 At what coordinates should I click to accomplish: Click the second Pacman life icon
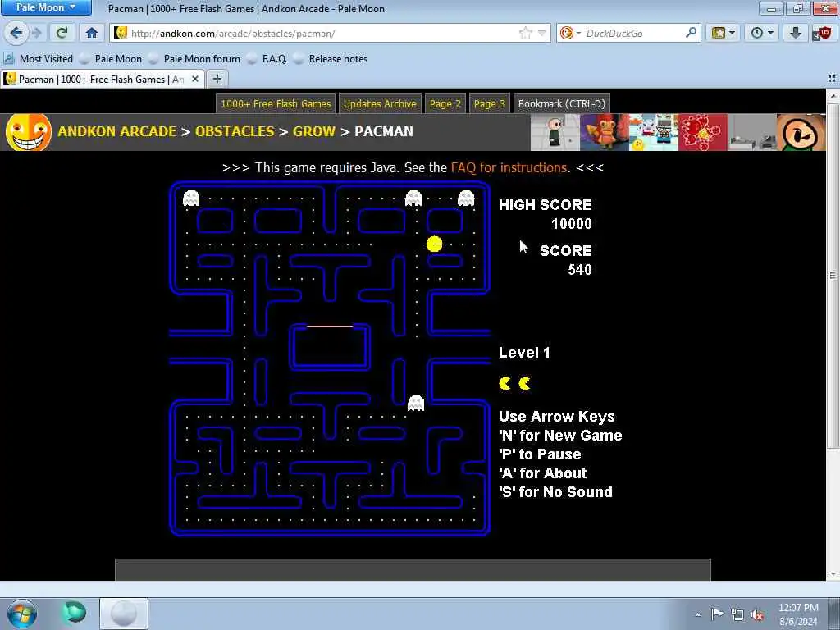[x=524, y=383]
